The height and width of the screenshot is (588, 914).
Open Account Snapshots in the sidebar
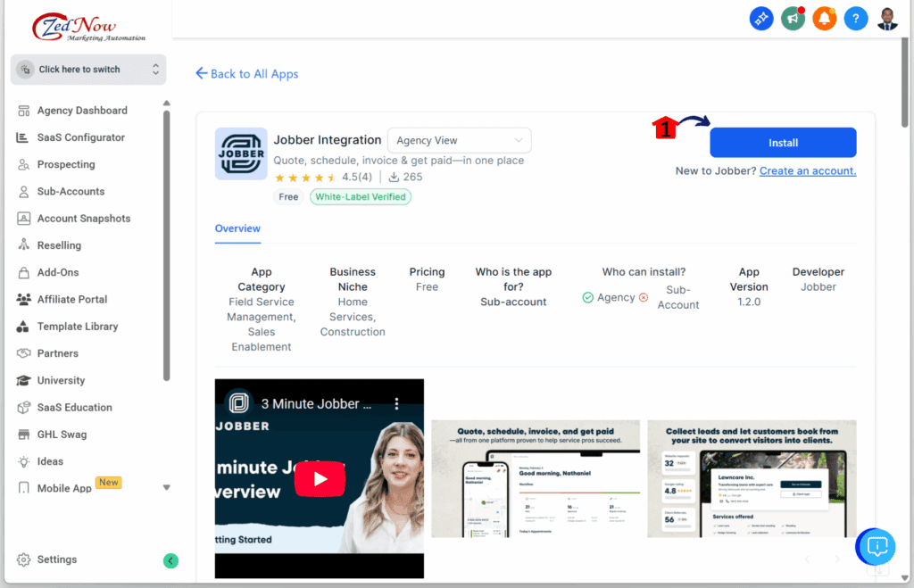click(x=83, y=218)
